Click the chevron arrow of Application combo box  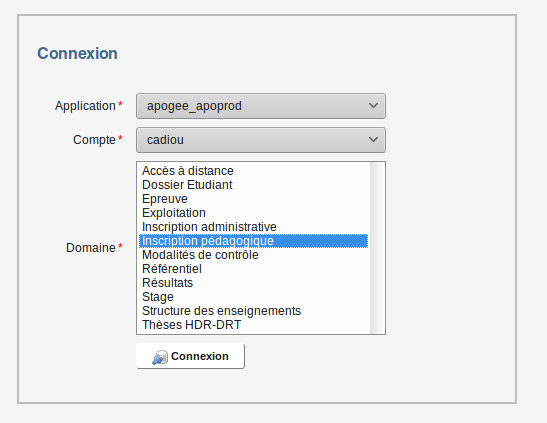pos(373,106)
